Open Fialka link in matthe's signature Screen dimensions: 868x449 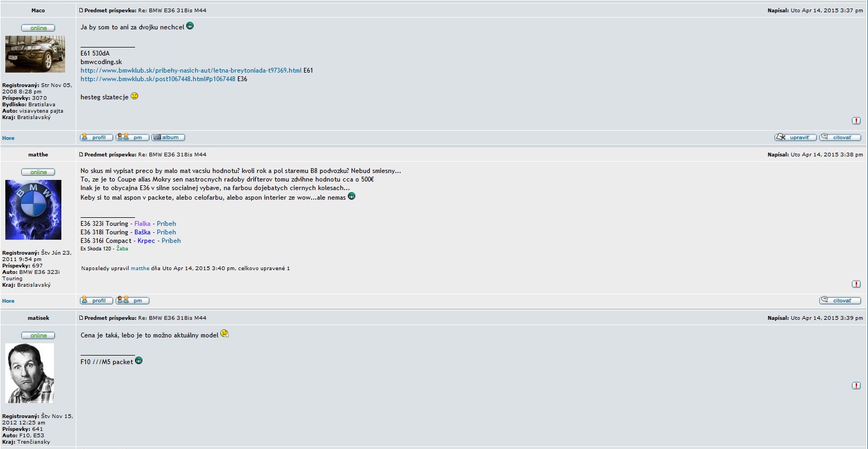pos(142,224)
